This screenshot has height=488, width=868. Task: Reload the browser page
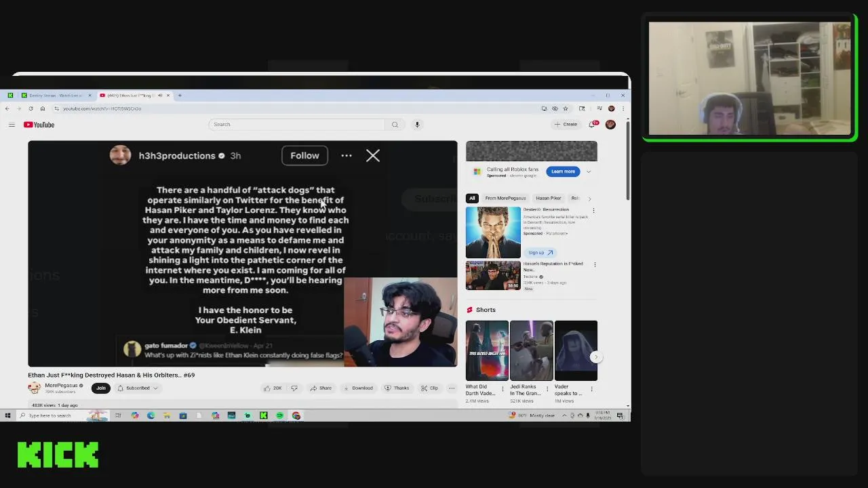[x=31, y=108]
